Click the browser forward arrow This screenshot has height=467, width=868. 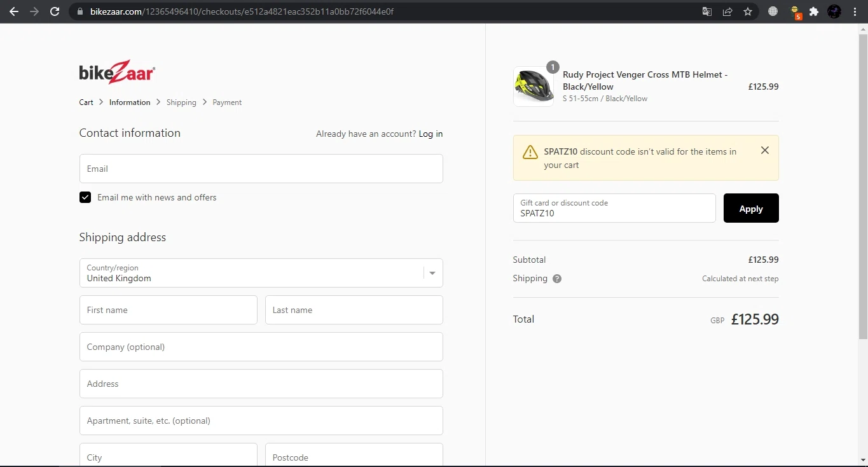click(x=34, y=11)
